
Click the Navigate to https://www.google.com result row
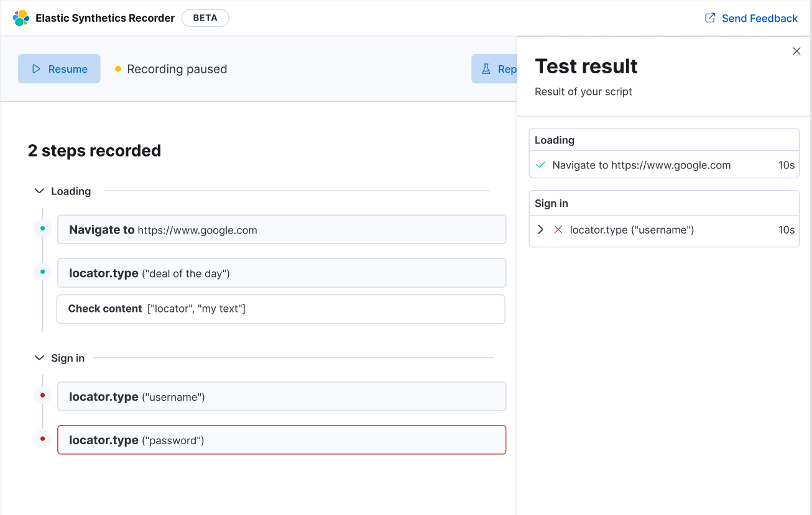click(x=664, y=165)
